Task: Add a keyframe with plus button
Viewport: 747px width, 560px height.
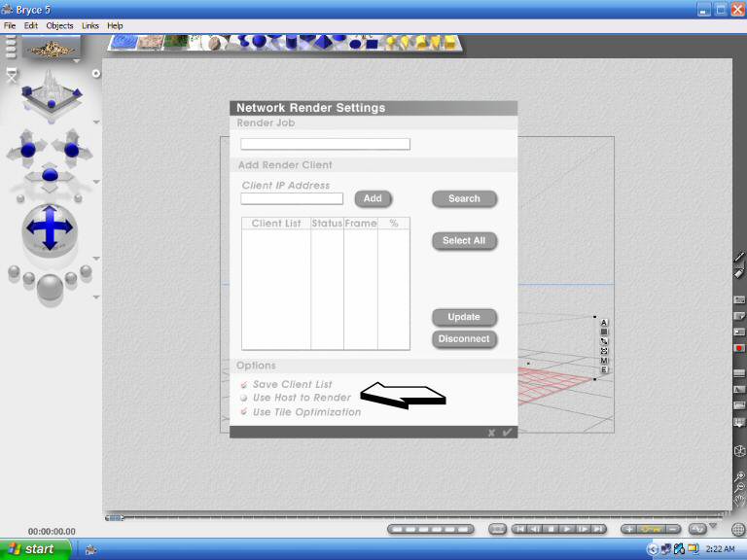Action: (x=629, y=529)
